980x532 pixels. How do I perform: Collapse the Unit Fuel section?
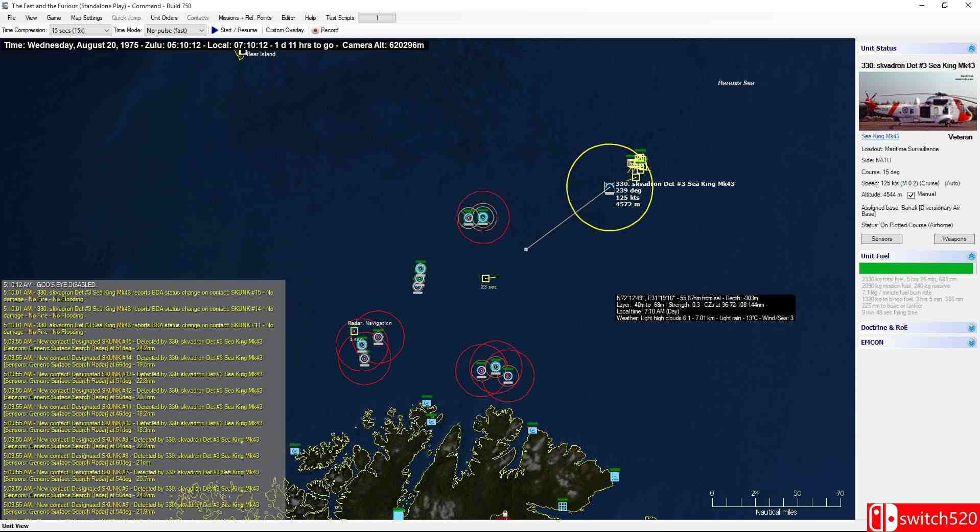(x=971, y=256)
